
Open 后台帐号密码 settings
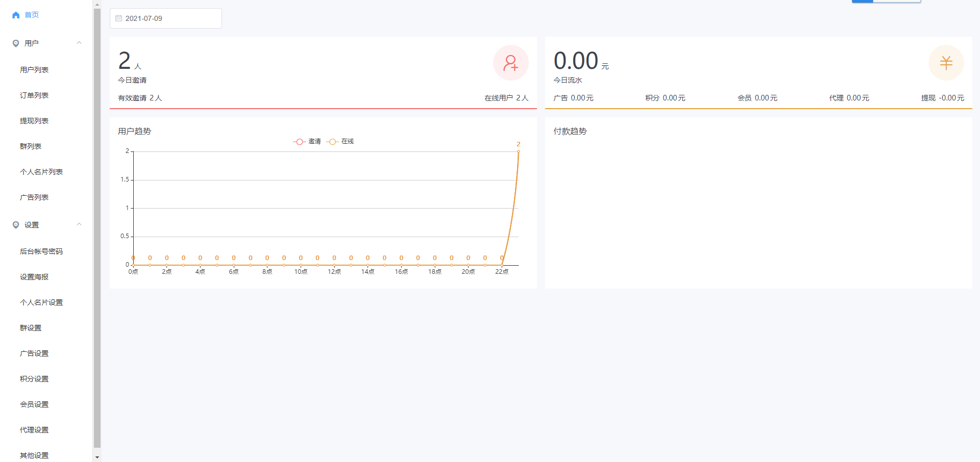[41, 251]
